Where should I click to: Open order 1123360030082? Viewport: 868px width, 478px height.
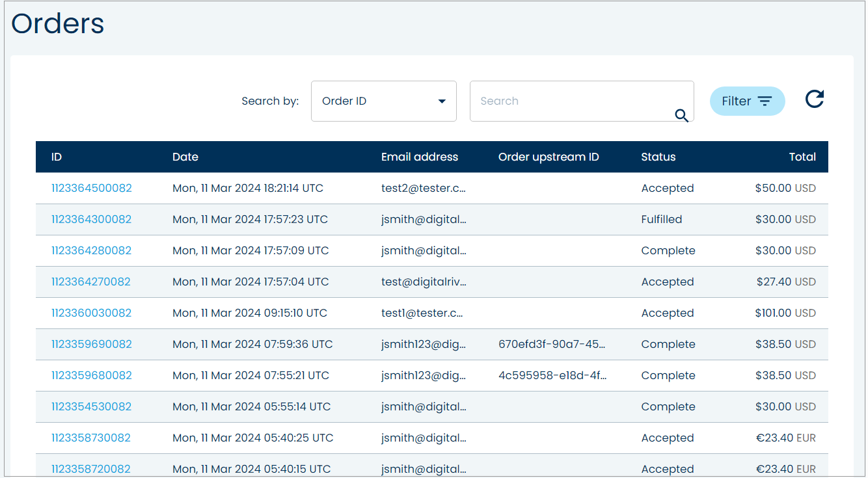click(x=92, y=313)
